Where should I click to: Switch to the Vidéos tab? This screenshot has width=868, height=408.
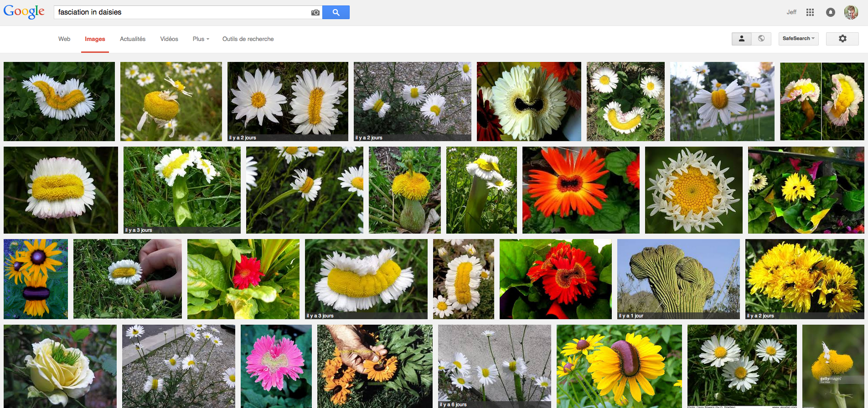(169, 39)
